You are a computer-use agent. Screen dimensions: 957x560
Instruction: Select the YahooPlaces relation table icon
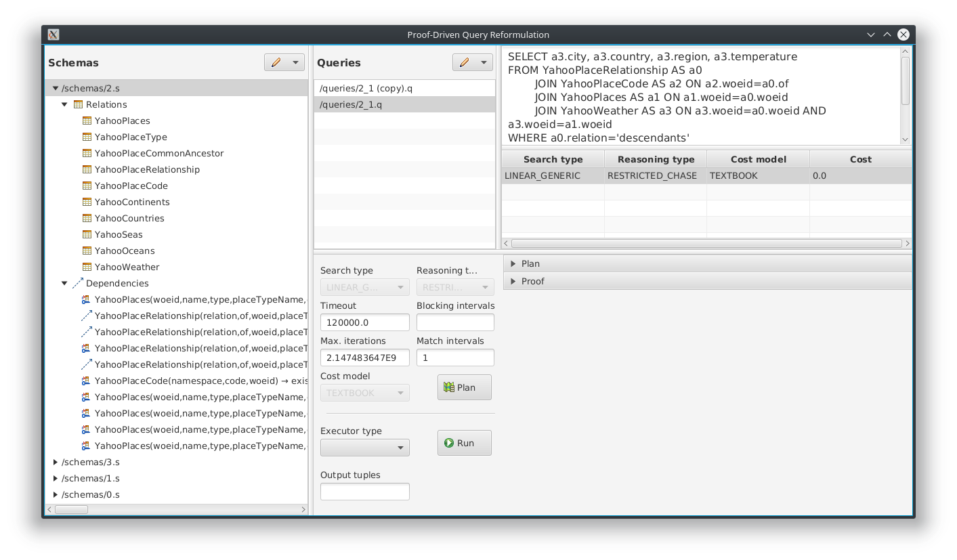coord(87,121)
